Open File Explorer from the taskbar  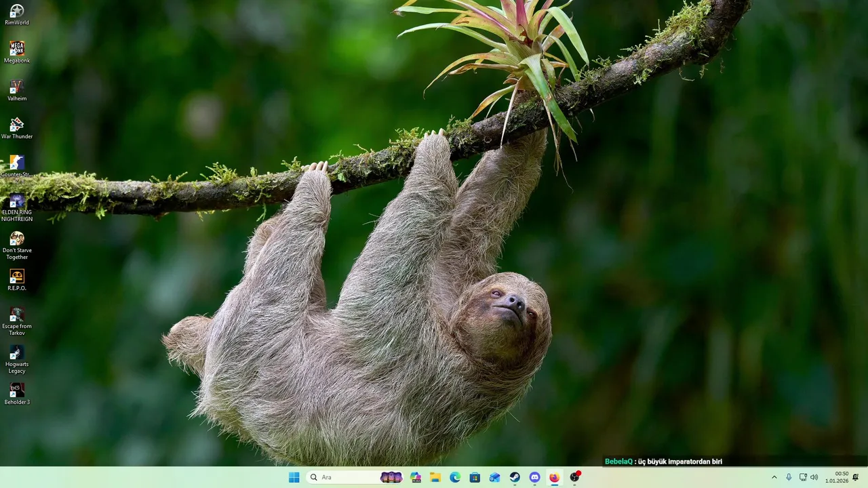435,477
